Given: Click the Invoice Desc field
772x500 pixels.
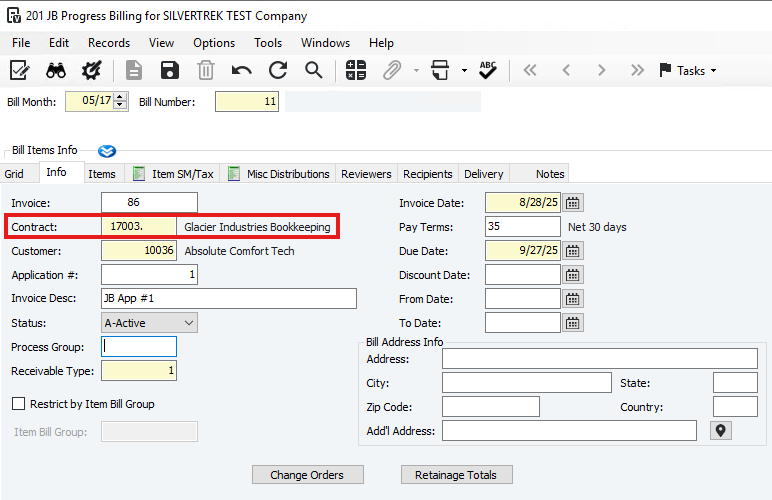Looking at the screenshot, I should click(229, 299).
